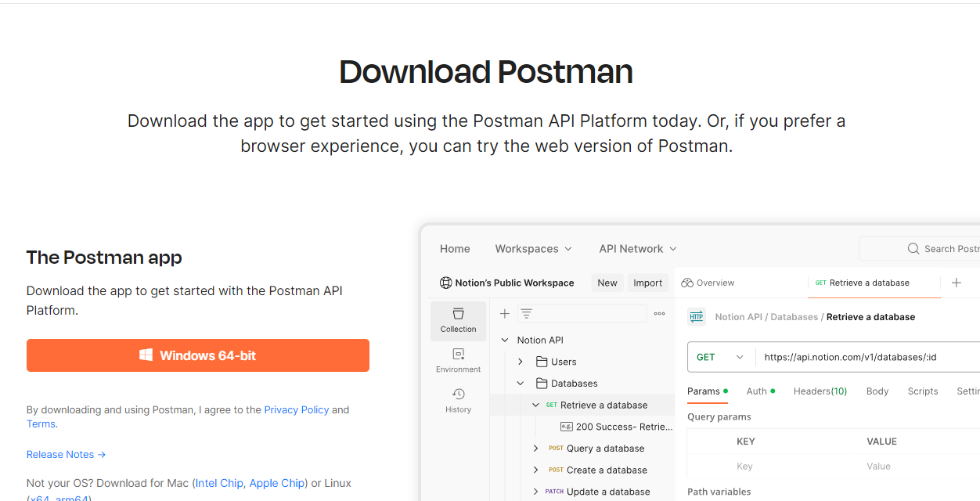Choose the Intel Chip Mac download

(220, 483)
